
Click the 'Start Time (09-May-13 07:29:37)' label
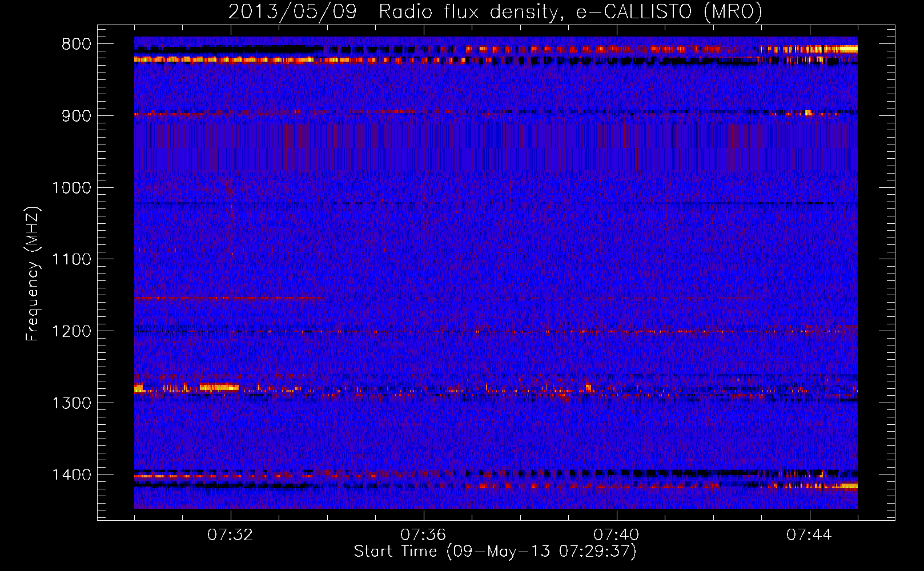pos(495,552)
